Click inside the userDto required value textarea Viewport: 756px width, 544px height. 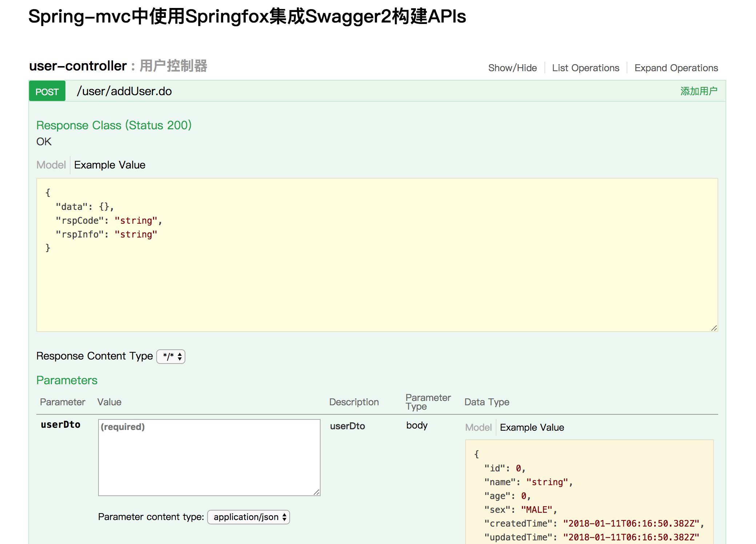click(x=209, y=458)
